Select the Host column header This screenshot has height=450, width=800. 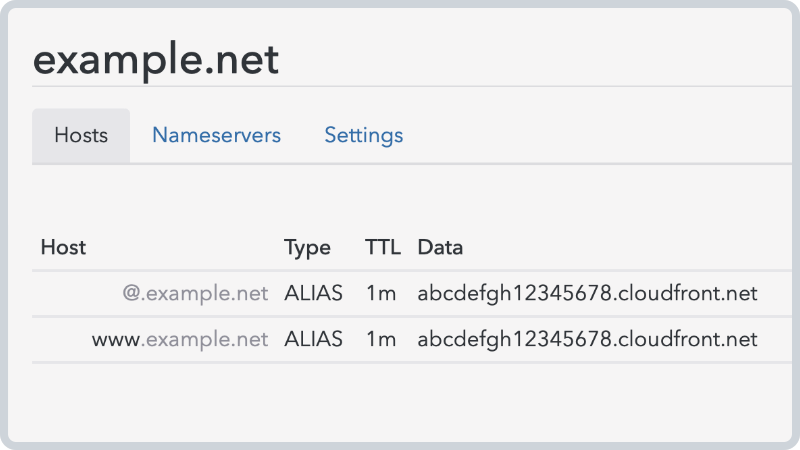[63, 247]
